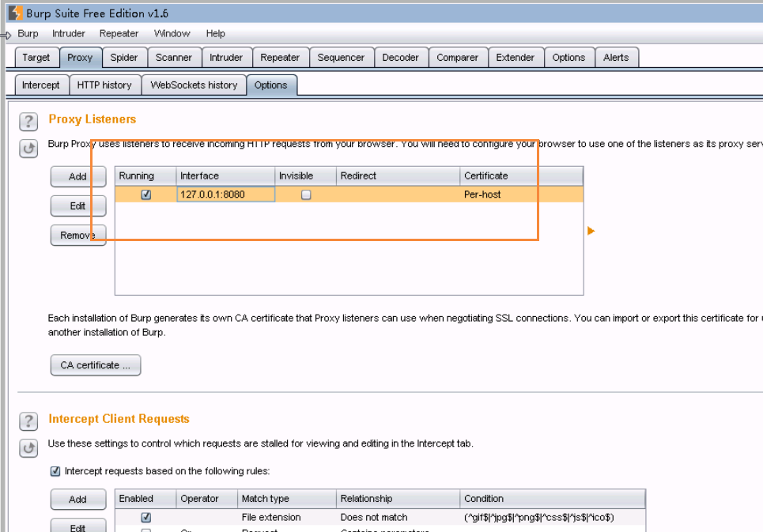Switch to the Comparer tab
Viewport: 763px width, 532px height.
point(458,58)
